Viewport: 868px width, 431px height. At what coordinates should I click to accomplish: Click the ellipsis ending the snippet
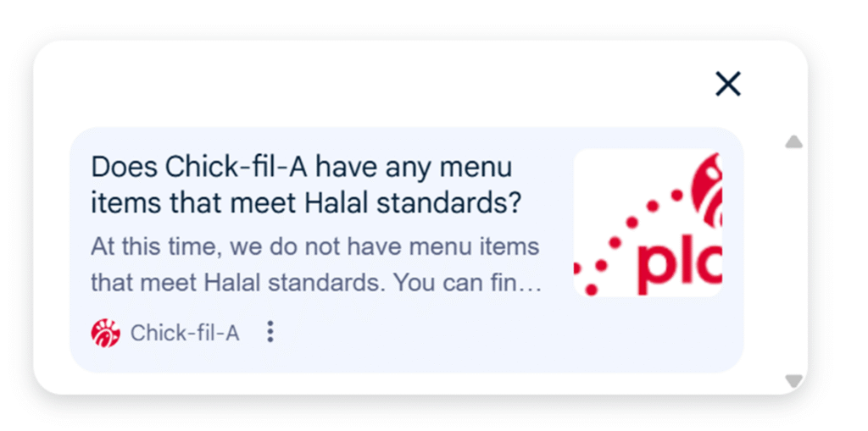(532, 284)
